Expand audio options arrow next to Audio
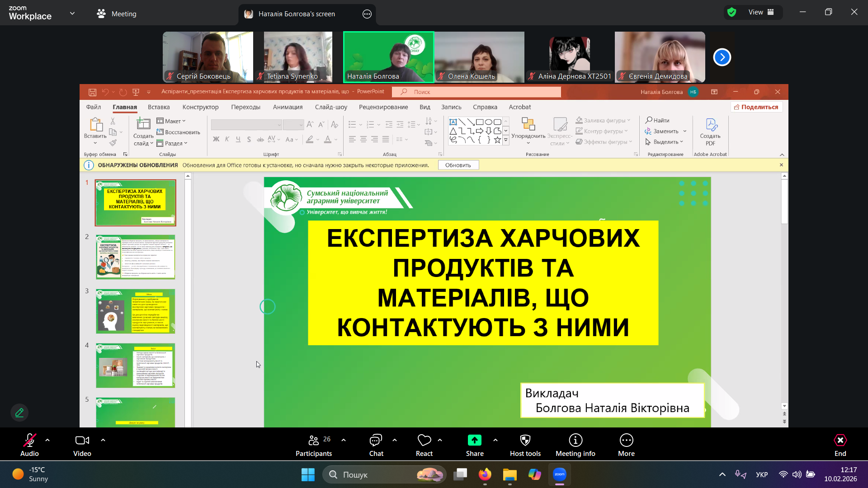868x488 pixels. tap(47, 440)
